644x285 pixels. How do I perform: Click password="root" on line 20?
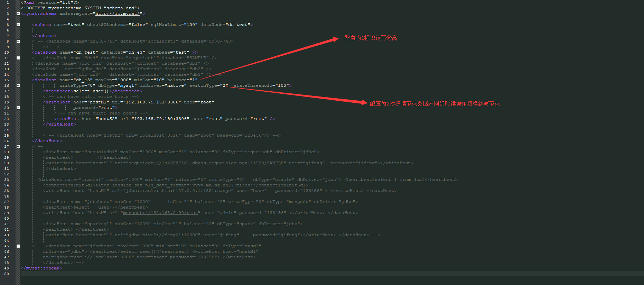coord(94,108)
